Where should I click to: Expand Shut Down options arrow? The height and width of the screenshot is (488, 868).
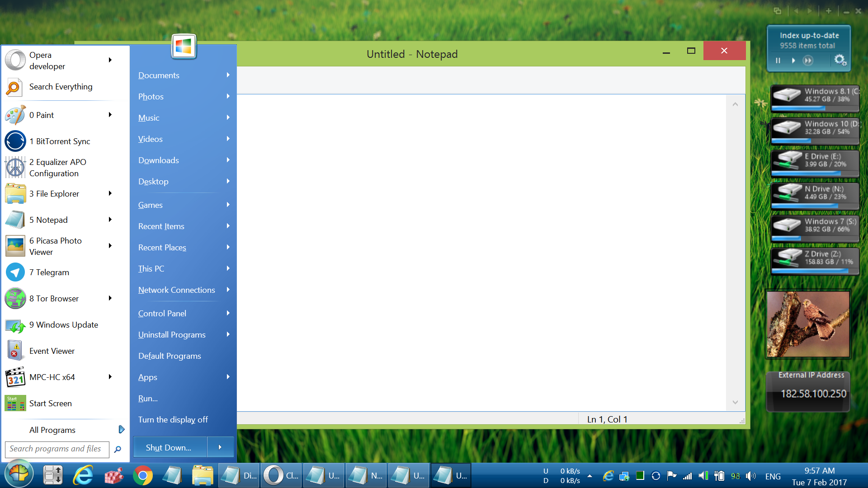coord(220,447)
